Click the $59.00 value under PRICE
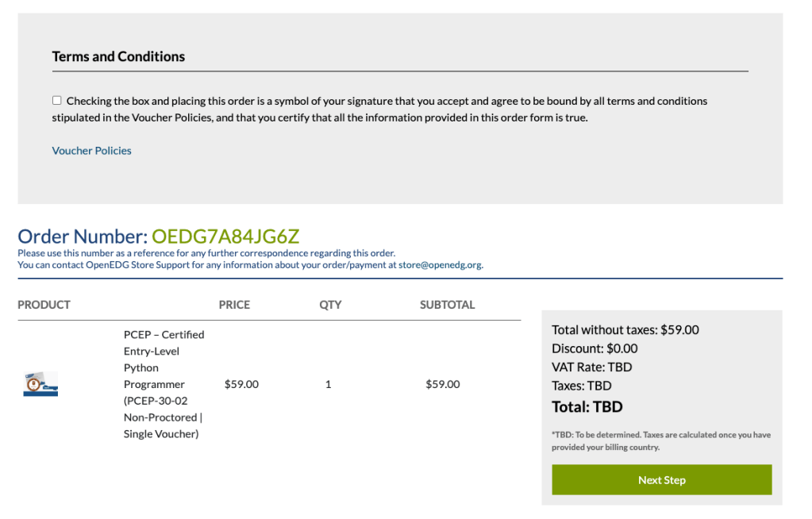Image resolution: width=812 pixels, height=519 pixels. coord(241,384)
